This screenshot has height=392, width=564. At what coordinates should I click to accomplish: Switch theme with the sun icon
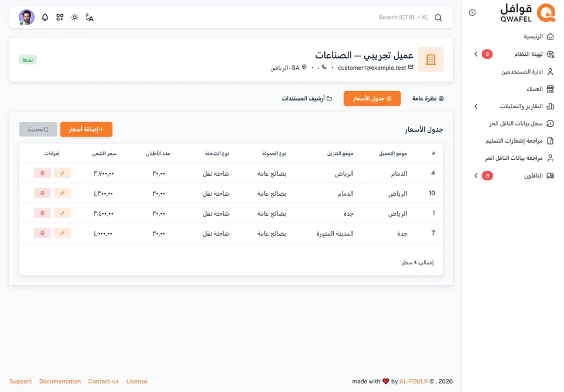click(75, 17)
